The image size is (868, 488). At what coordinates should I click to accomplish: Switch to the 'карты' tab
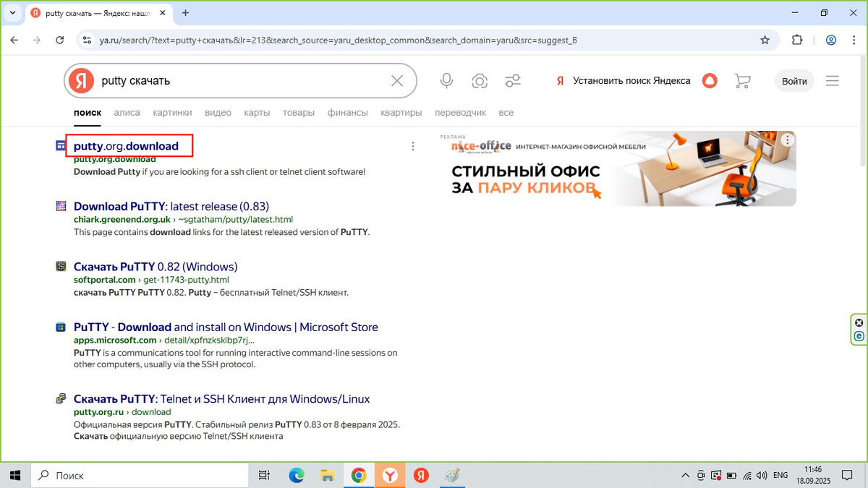(x=257, y=113)
